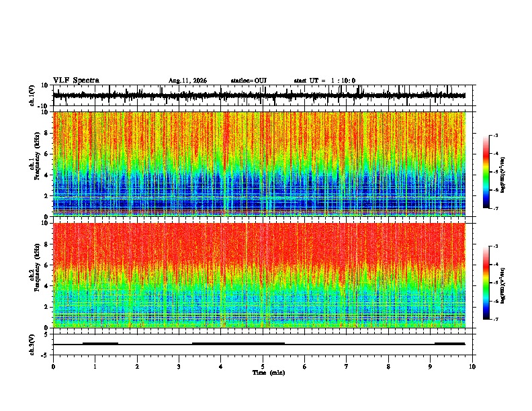Image resolution: width=532 pixels, height=411 pixels.
Task: Click the "-4" label on ch.1 colorbar
Action: (495, 154)
